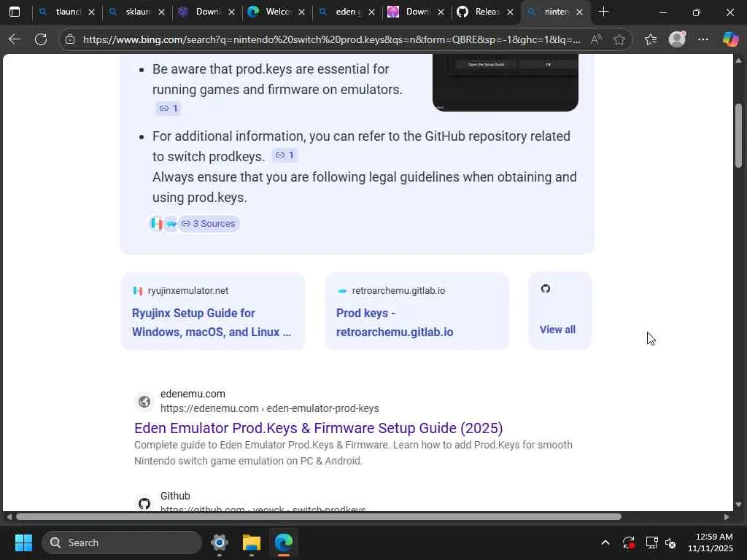Close the GitHub 'Releas' tab
This screenshot has width=747, height=560.
pos(510,12)
